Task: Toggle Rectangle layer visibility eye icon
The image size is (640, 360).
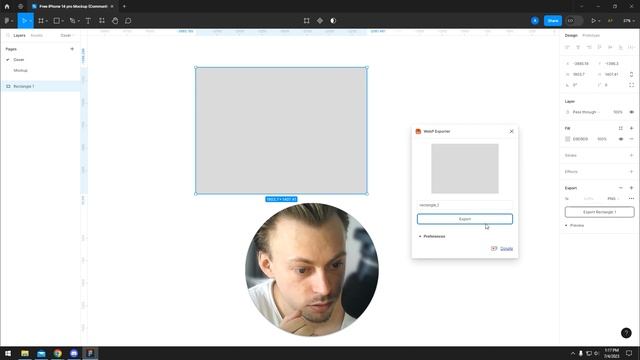Action: (631, 112)
